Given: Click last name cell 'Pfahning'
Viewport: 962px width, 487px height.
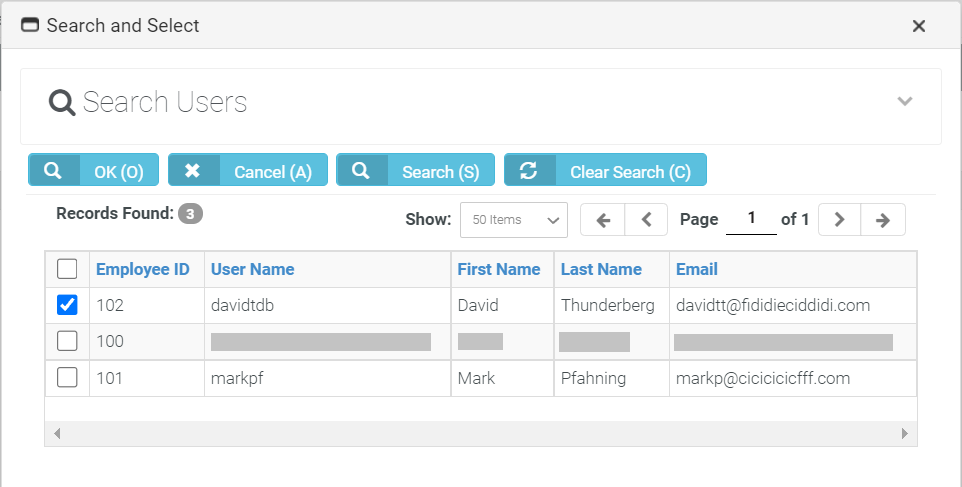Looking at the screenshot, I should tap(593, 378).
